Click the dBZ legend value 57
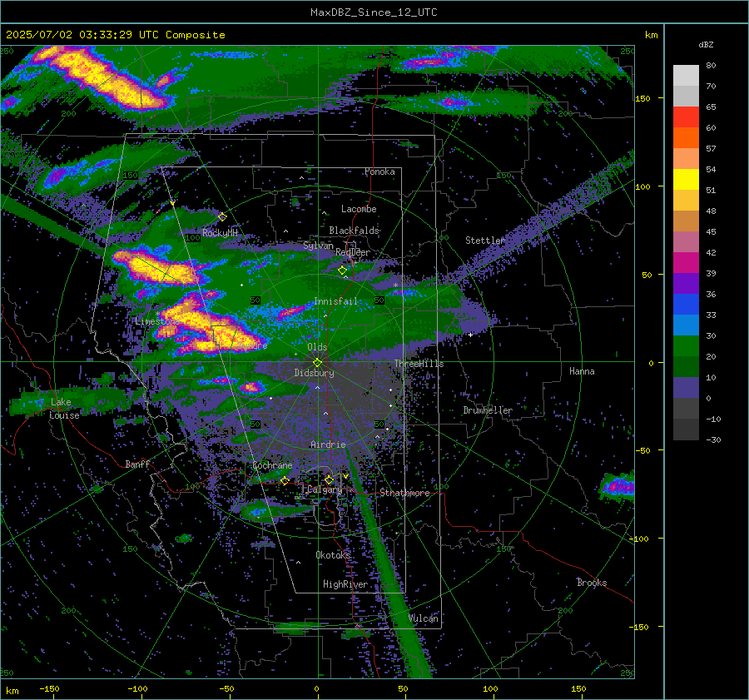 [711, 149]
